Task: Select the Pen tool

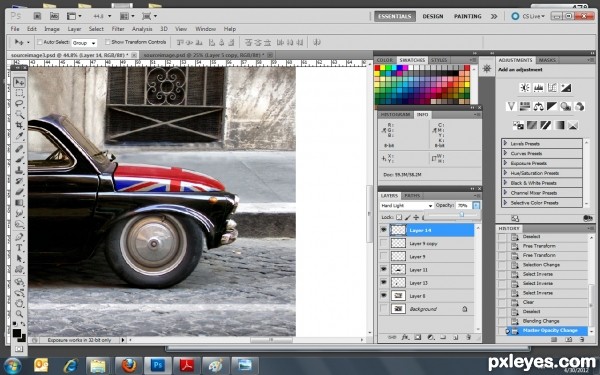Action: tap(19, 237)
